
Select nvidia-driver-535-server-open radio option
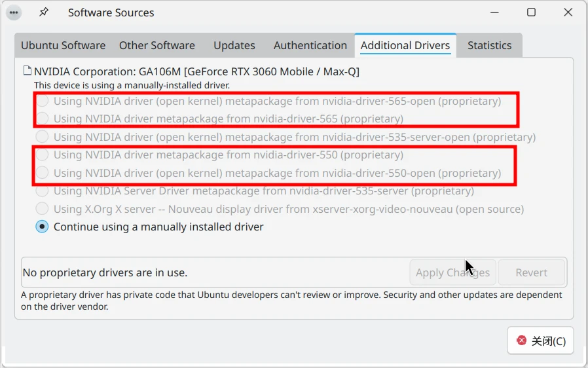click(x=43, y=137)
